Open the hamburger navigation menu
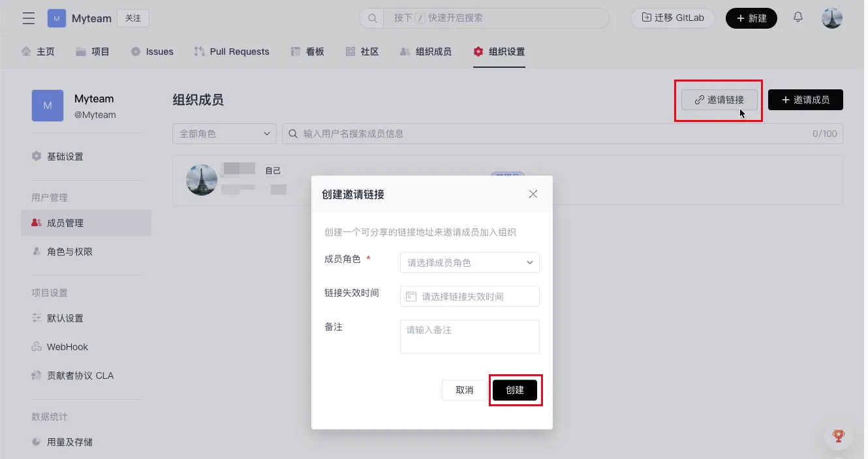 click(x=29, y=18)
